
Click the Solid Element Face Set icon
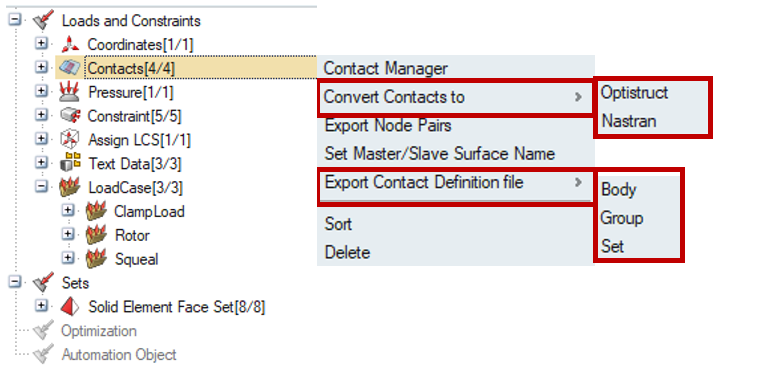click(x=69, y=307)
